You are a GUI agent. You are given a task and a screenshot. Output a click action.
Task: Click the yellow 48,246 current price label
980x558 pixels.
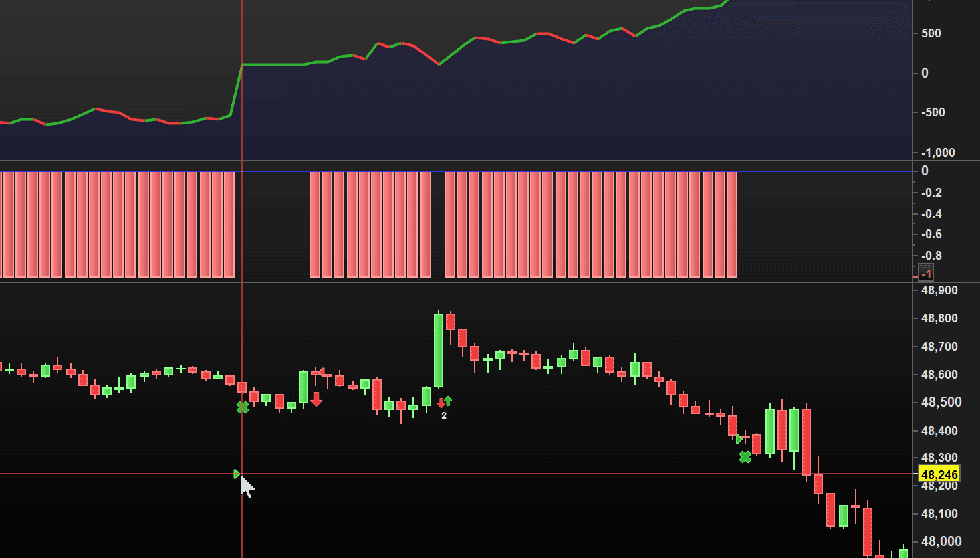(939, 474)
